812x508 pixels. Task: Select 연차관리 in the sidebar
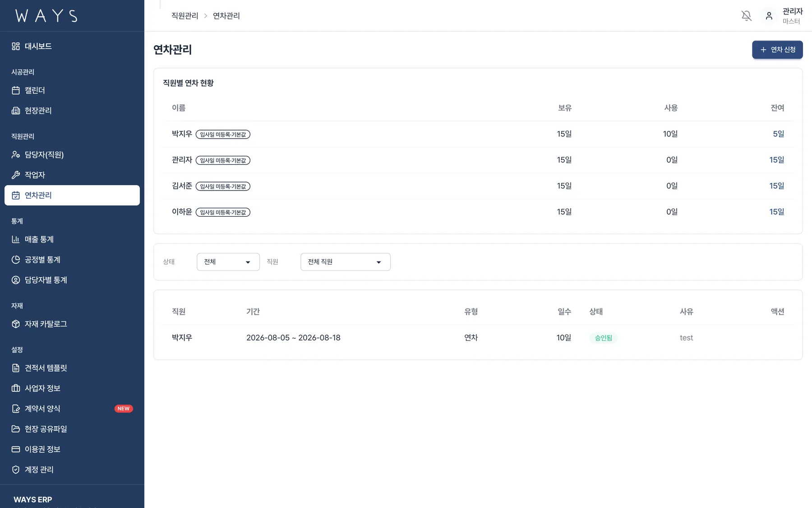72,195
